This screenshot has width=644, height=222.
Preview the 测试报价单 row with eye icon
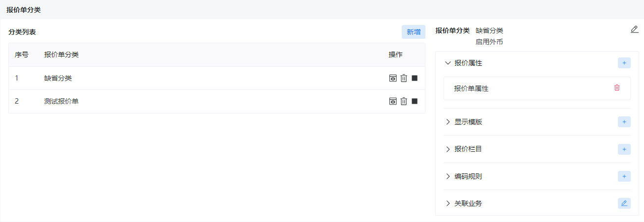pos(393,101)
